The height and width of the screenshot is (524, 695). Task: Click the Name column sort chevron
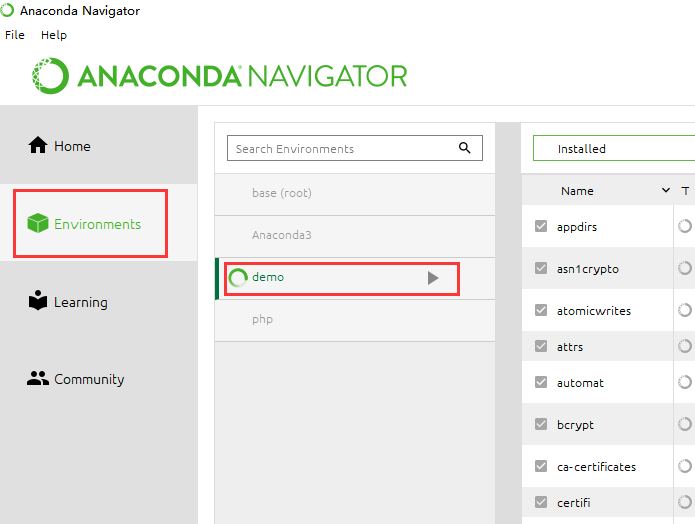click(665, 190)
